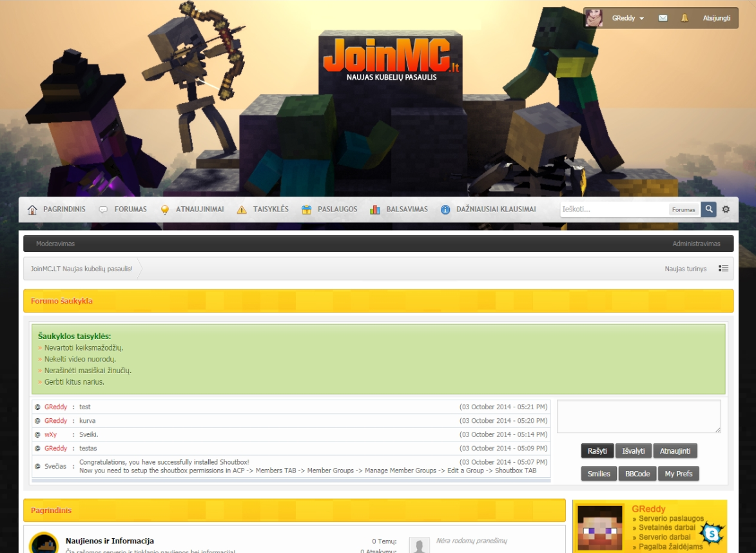
Task: Click the JoinMC.LT breadcrumb link
Action: point(81,269)
